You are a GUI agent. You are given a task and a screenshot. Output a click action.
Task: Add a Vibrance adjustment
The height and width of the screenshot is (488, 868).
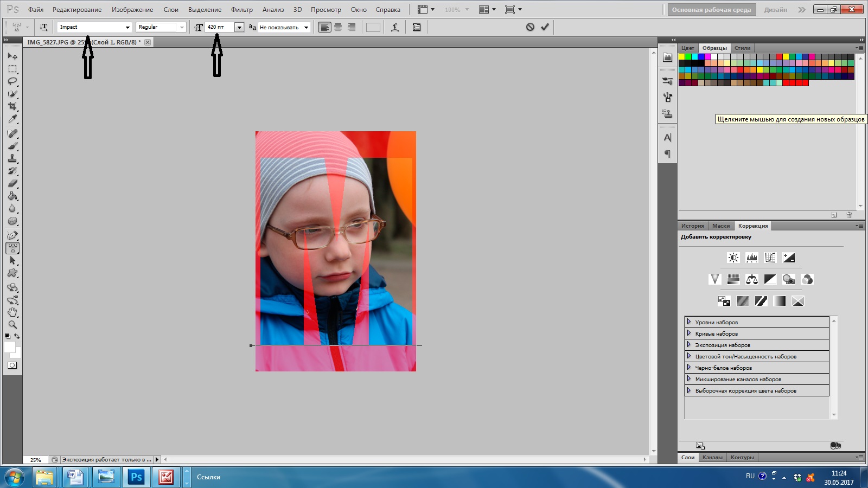point(715,279)
